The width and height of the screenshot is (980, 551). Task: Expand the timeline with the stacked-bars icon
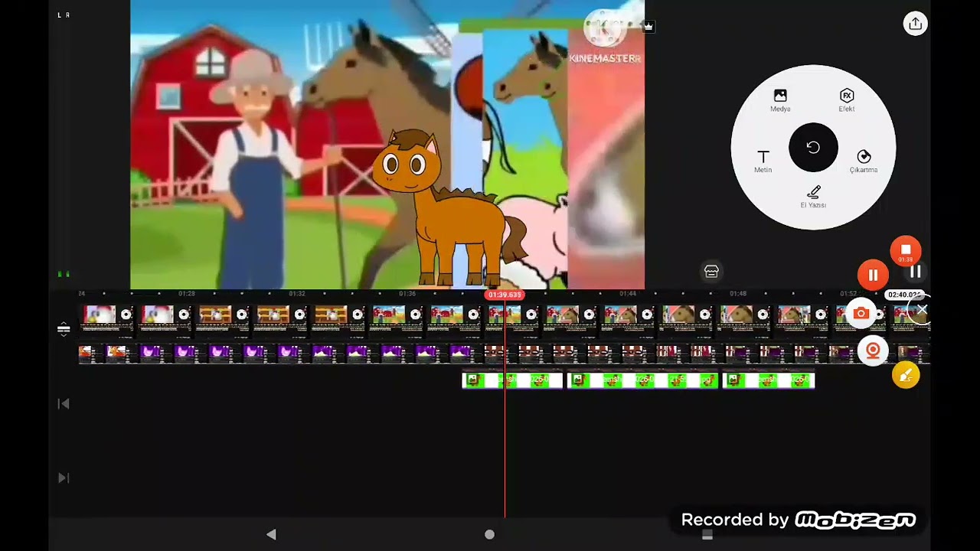click(64, 329)
